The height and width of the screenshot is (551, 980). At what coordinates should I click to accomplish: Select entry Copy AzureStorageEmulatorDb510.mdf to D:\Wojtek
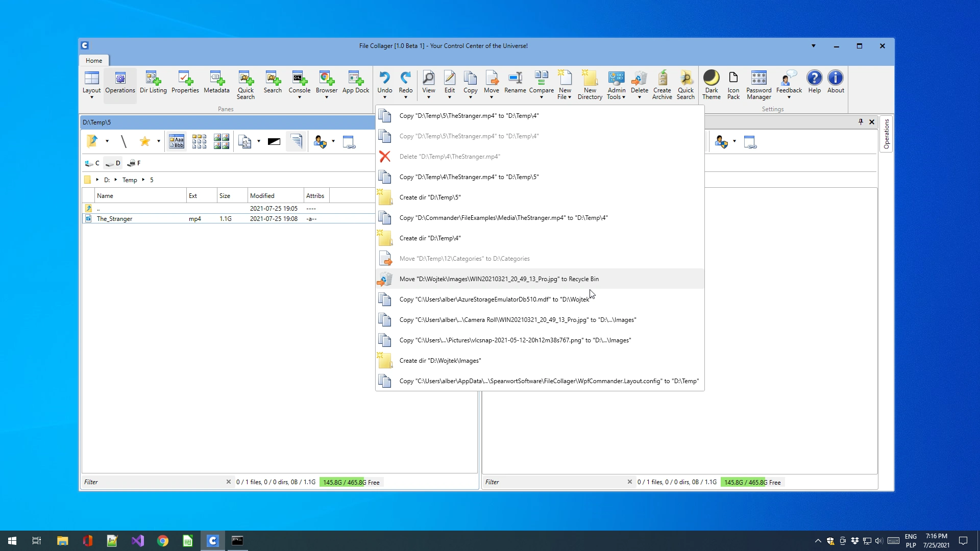pyautogui.click(x=540, y=299)
